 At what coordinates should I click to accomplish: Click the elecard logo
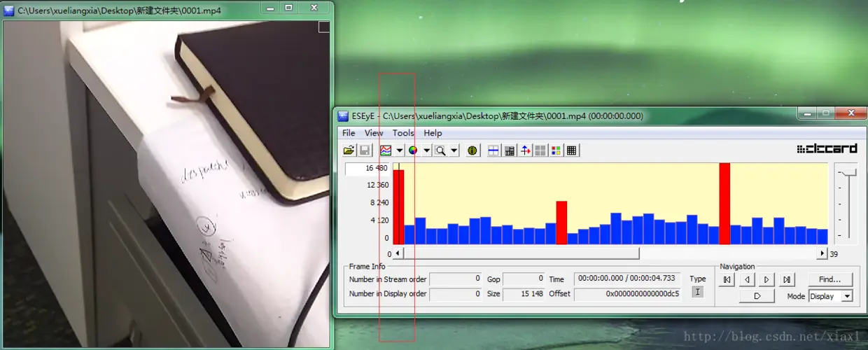[x=827, y=149]
